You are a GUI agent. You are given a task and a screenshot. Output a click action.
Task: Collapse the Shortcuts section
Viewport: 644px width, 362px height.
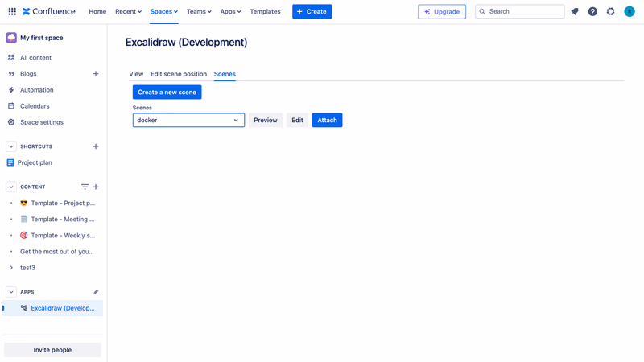pos(11,146)
